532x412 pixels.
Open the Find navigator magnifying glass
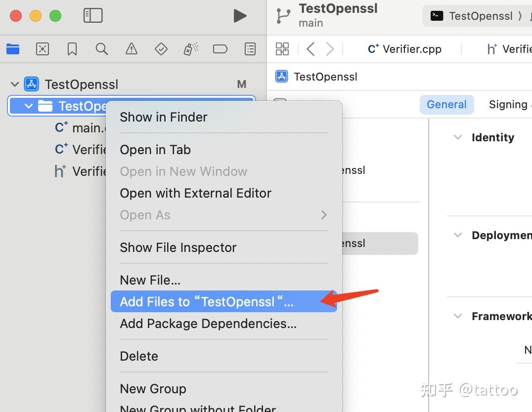pyautogui.click(x=101, y=49)
